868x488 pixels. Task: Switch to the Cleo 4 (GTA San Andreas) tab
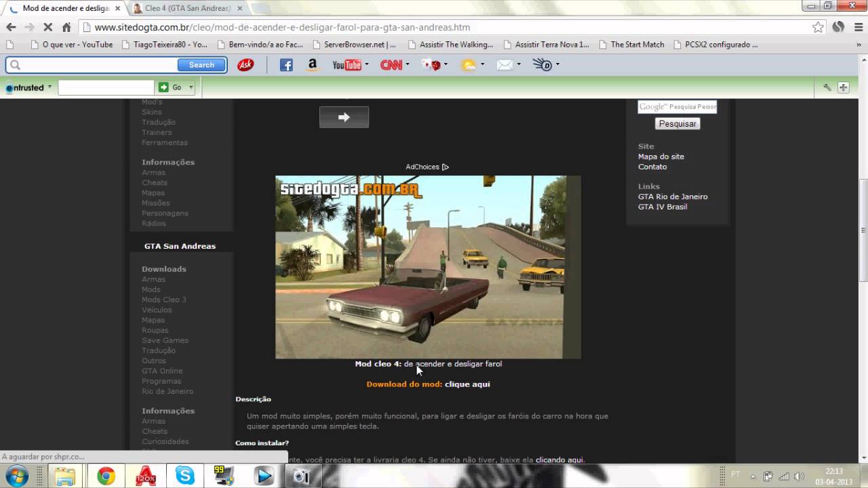coord(187,8)
